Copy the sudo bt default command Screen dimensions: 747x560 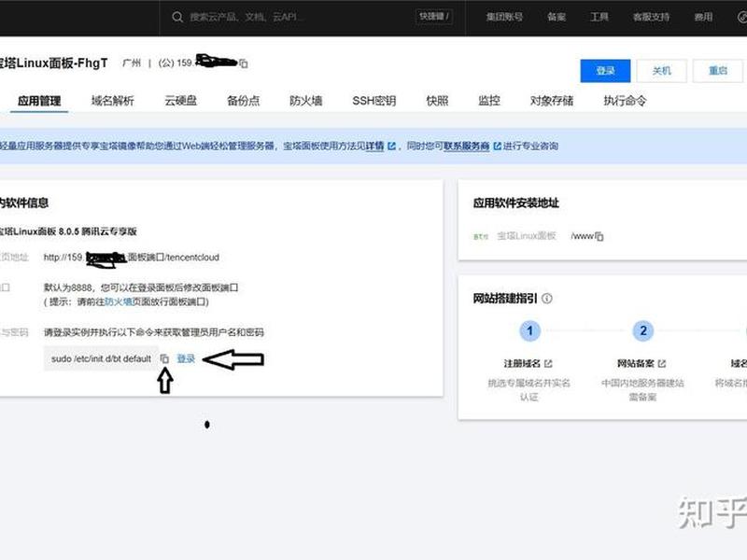point(164,358)
